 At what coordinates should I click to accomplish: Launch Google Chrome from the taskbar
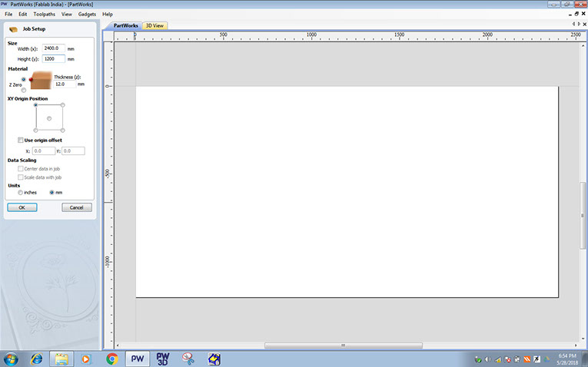pos(111,359)
